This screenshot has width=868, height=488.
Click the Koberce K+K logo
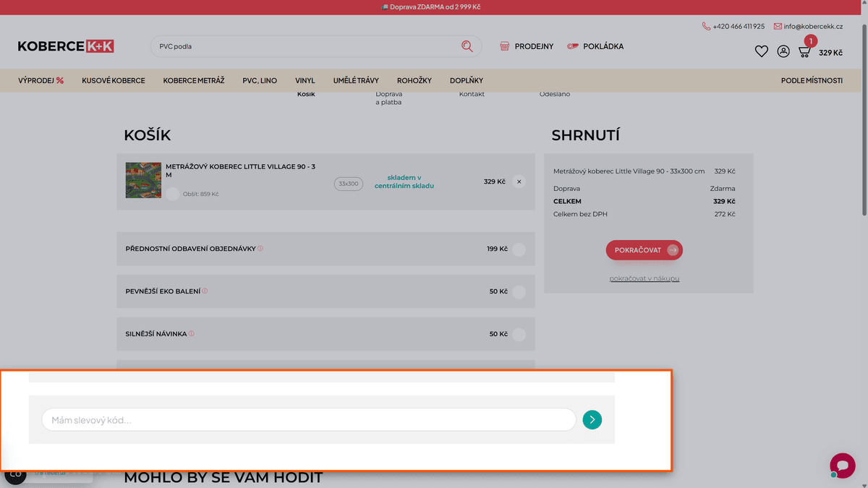(66, 46)
